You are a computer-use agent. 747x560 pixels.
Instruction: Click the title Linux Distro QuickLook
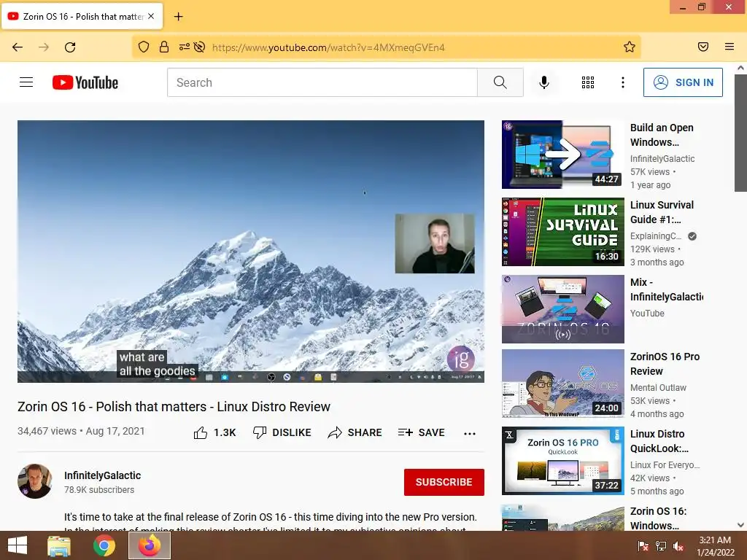(x=659, y=441)
